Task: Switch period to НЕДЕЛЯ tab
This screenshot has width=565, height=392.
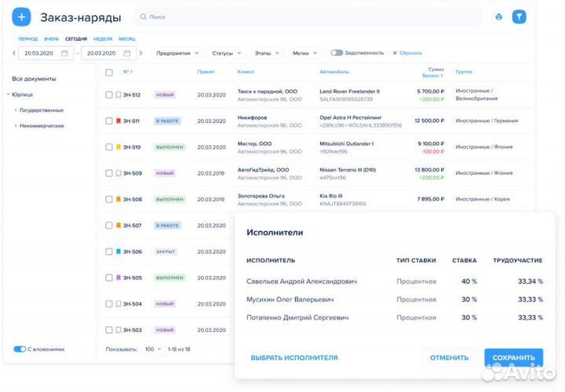Action: pyautogui.click(x=102, y=38)
